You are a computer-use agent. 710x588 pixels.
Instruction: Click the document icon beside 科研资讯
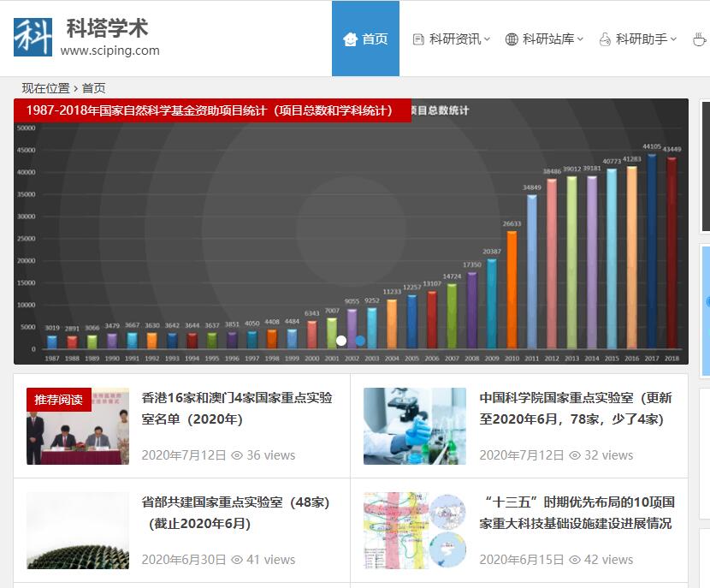point(418,39)
